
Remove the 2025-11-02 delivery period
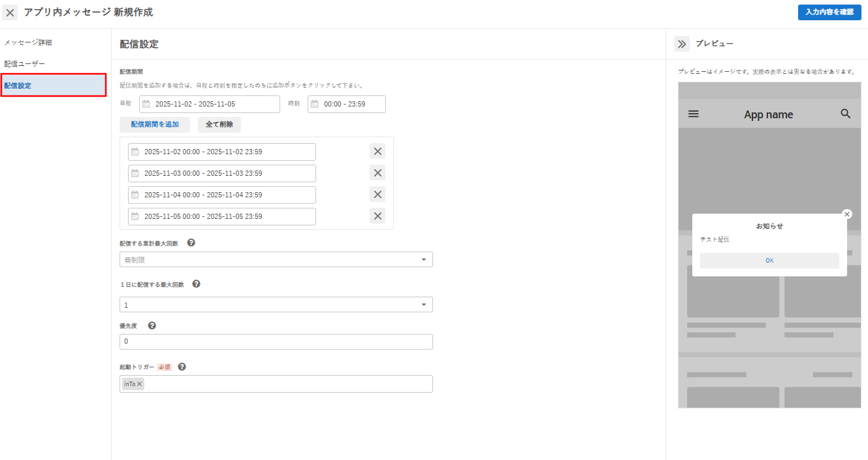pos(378,152)
